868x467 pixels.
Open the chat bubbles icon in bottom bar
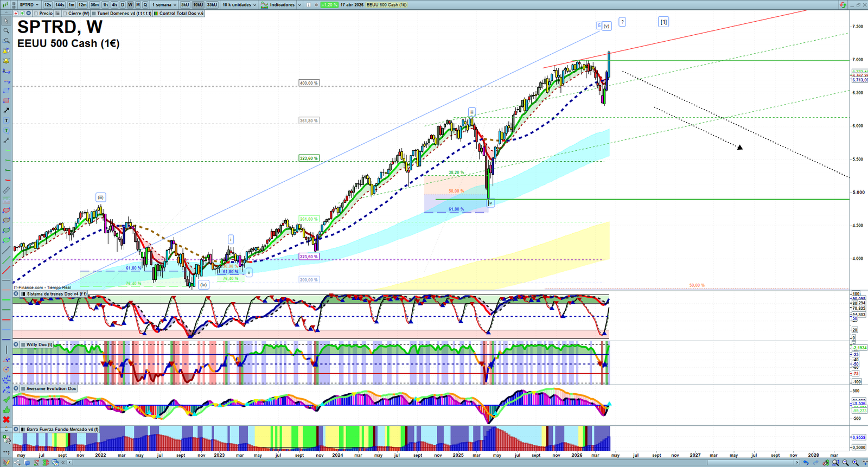click(x=27, y=463)
